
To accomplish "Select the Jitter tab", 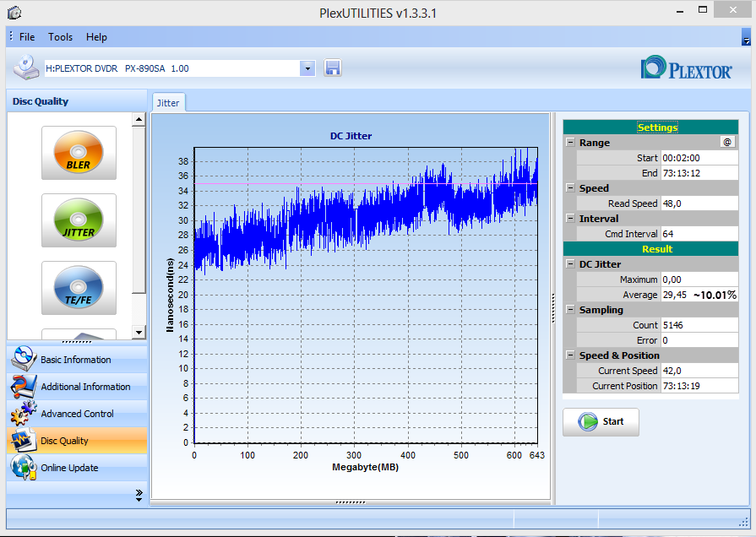I will [x=168, y=103].
